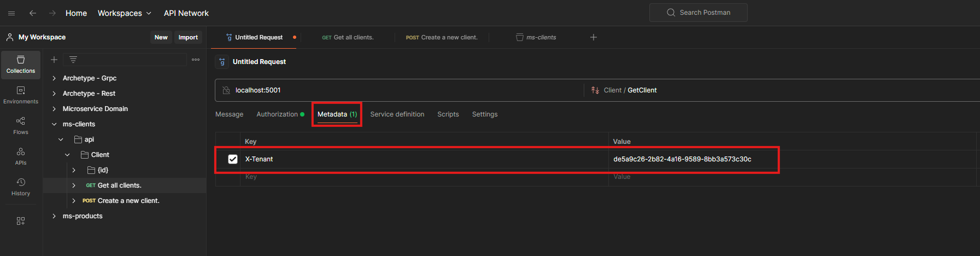The height and width of the screenshot is (256, 980).
Task: Go forward with the right arrow
Action: pyautogui.click(x=52, y=13)
